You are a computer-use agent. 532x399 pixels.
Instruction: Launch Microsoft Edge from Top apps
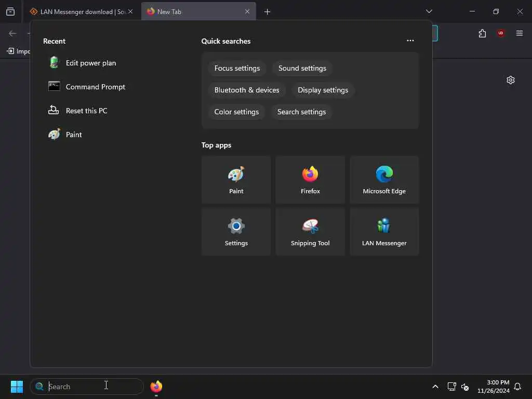pos(384,180)
